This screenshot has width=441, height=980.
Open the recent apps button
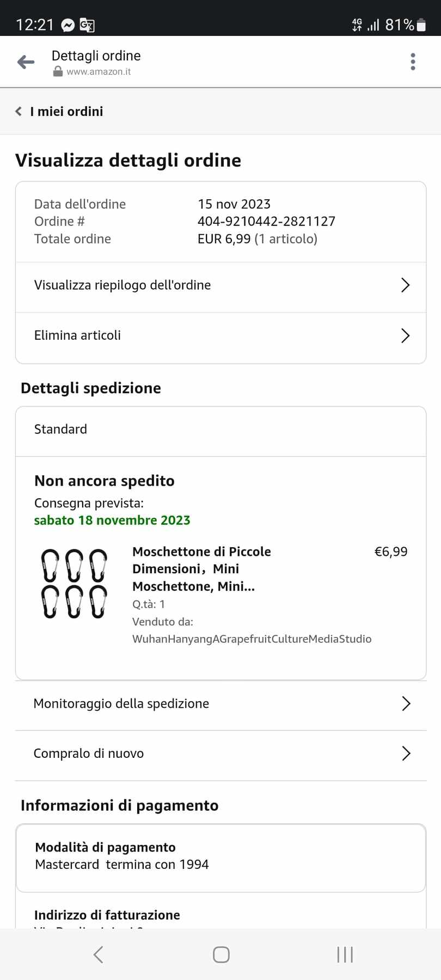pos(345,954)
